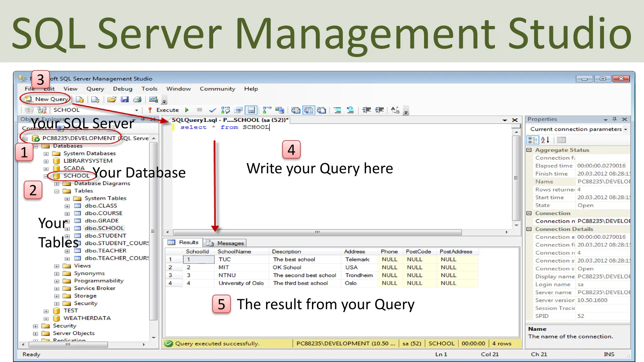Comment out the selected lines icon

337,110
